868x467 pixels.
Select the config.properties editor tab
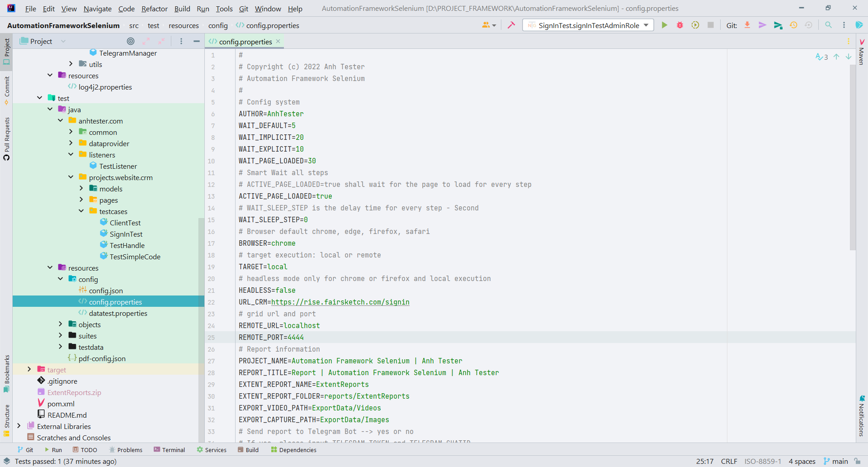245,42
